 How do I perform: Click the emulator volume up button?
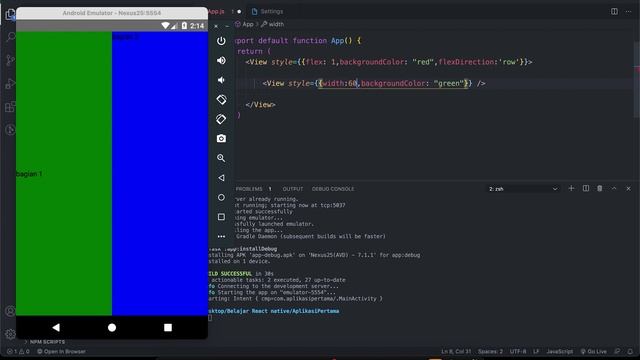[x=221, y=60]
